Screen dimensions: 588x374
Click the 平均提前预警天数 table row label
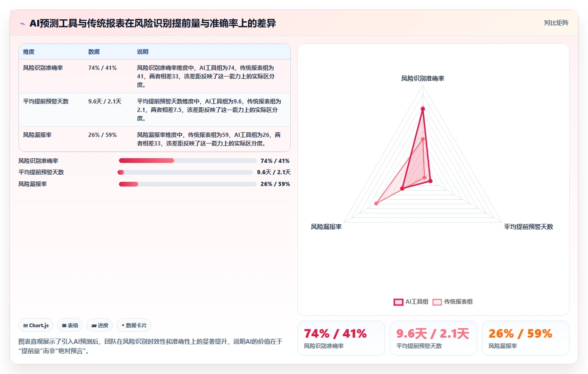pyautogui.click(x=46, y=102)
